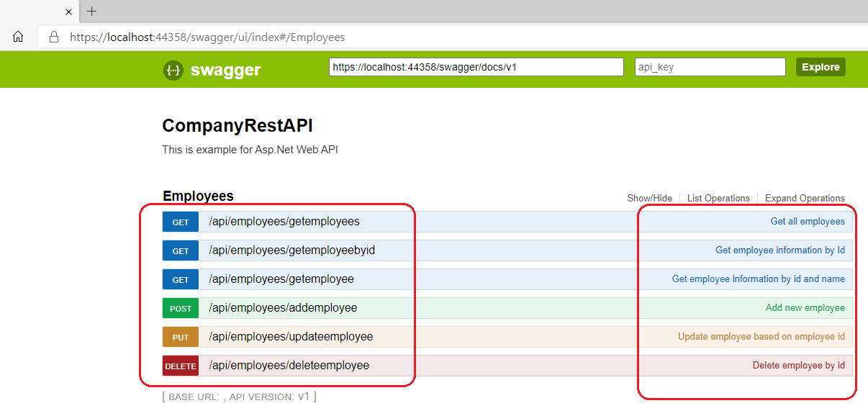The image size is (868, 416).
Task: Click 'Get employee information by id and name'
Action: 759,279
